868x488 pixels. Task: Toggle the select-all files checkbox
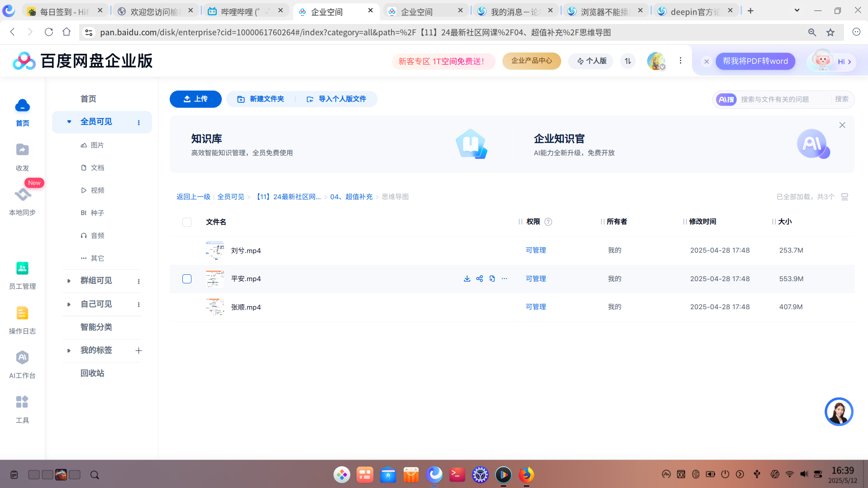click(x=187, y=222)
